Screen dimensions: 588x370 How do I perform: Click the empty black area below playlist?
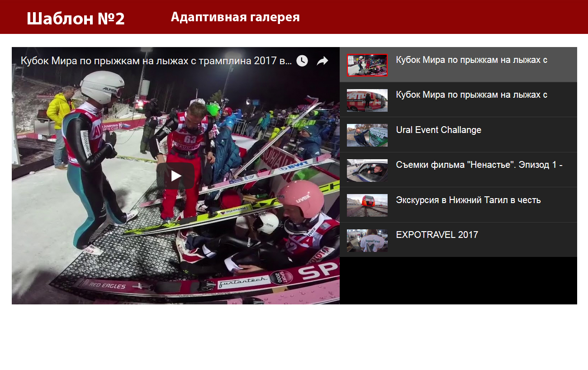point(458,280)
